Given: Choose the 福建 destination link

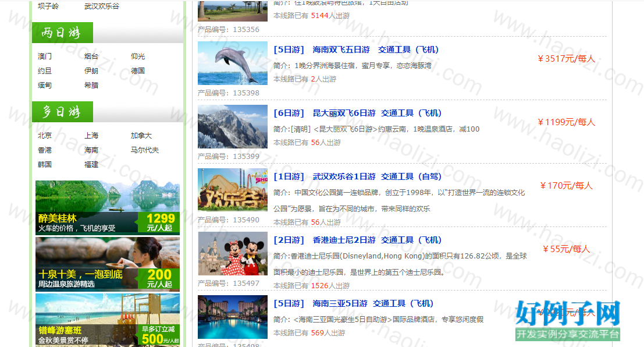Looking at the screenshot, I should pyautogui.click(x=91, y=164).
